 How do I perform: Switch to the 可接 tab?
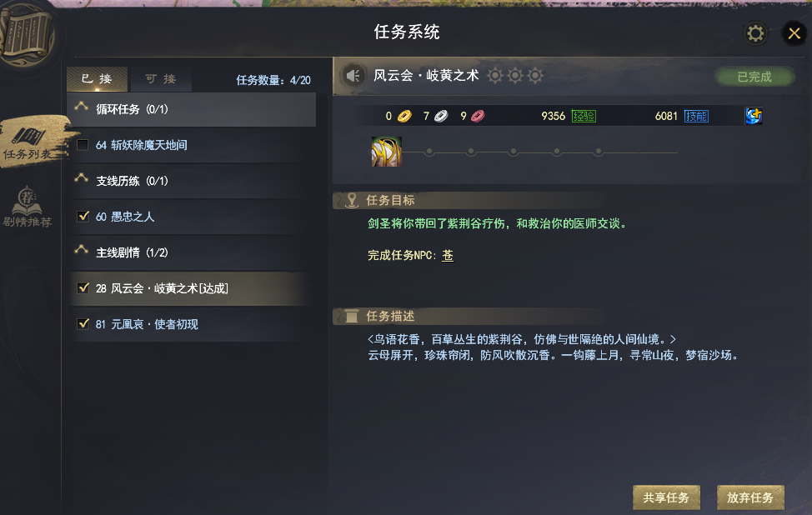point(161,79)
